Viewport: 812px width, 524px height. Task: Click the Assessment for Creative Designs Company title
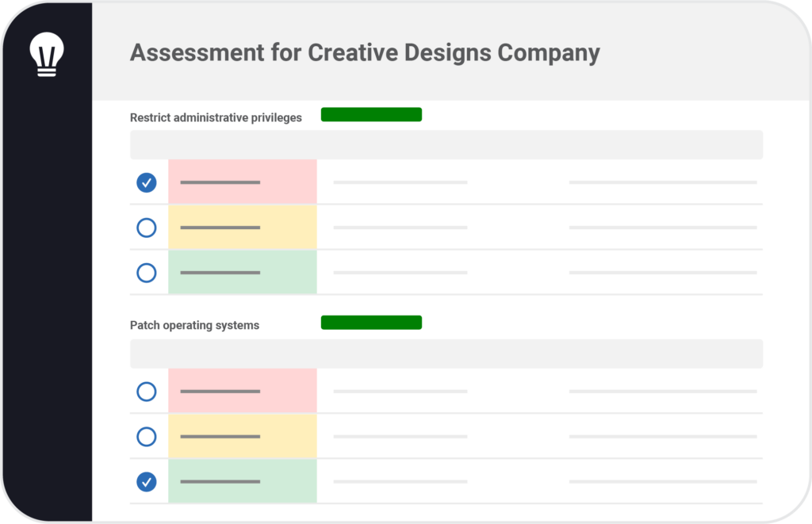[365, 53]
